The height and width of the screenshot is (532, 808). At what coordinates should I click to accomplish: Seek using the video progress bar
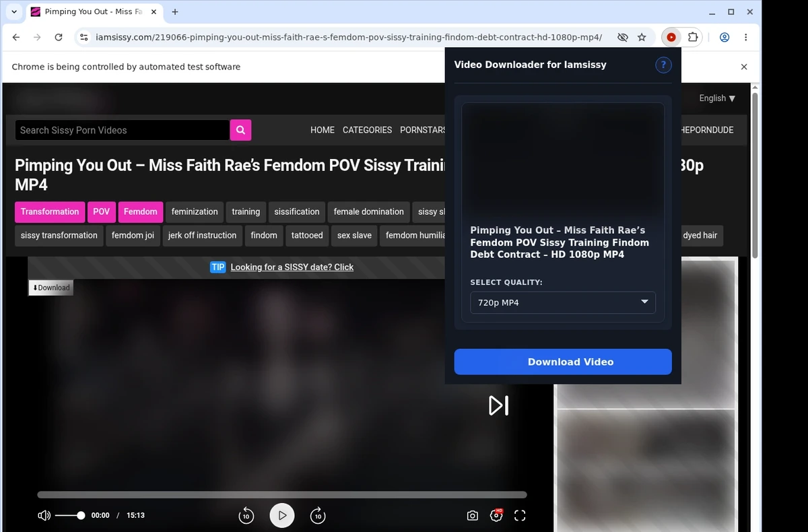(282, 495)
